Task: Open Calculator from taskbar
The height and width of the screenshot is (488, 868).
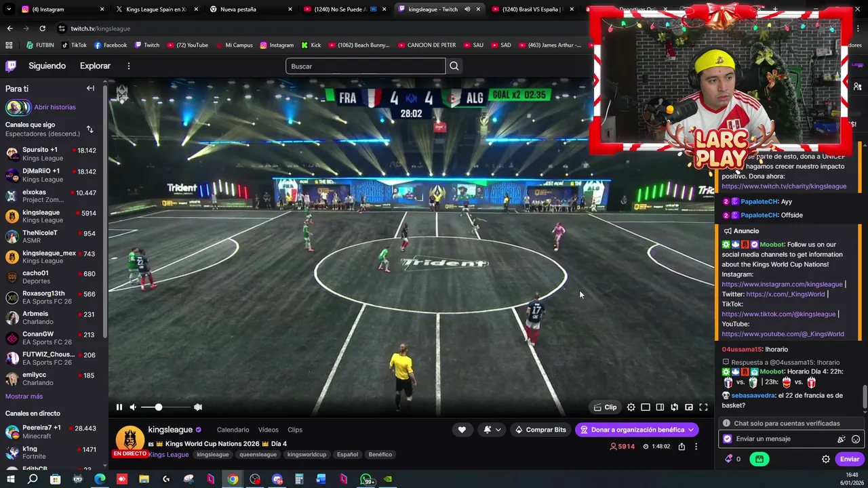Action: pos(299,480)
